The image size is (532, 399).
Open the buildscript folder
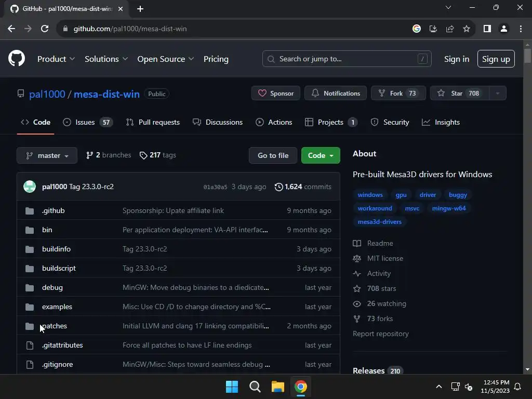pyautogui.click(x=59, y=269)
